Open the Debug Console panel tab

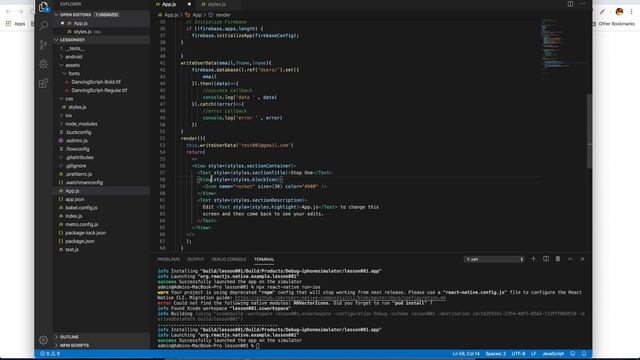click(x=229, y=259)
